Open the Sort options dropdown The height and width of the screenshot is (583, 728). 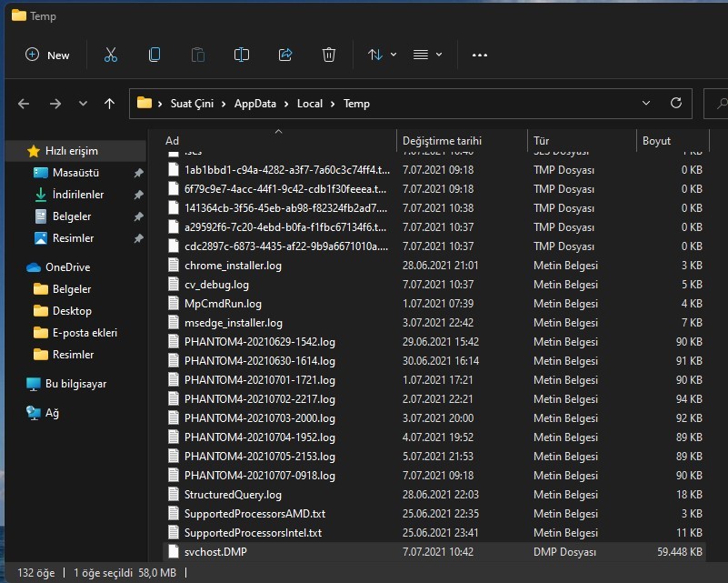click(x=382, y=55)
